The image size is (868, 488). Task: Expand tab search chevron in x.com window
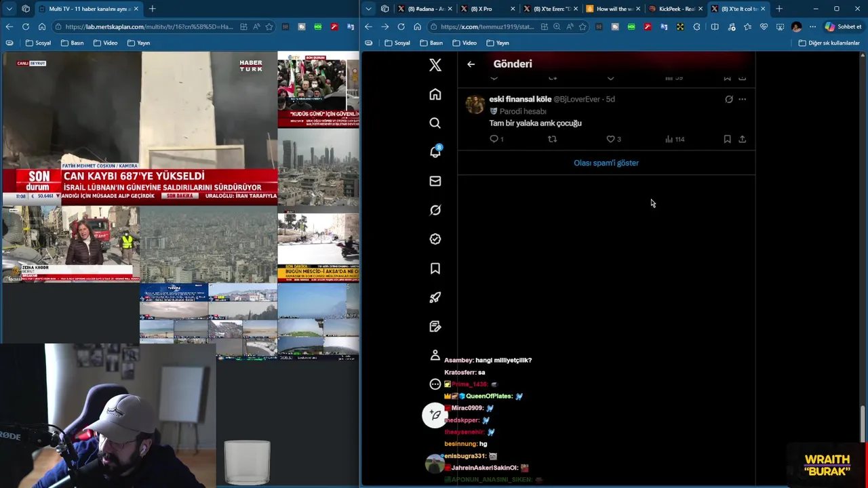(x=368, y=9)
